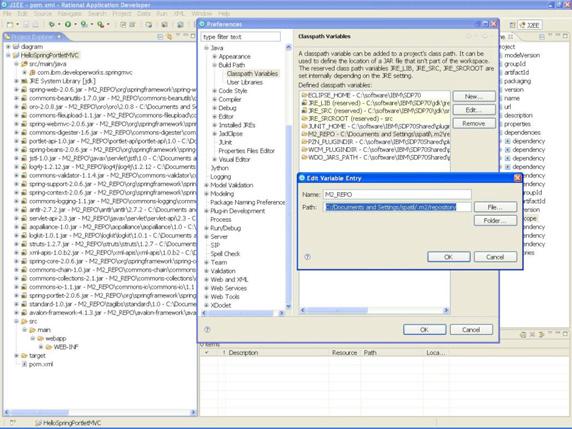Click the Project Explorer horizontal scrollbar
Viewport: 572px width, 429px height.
point(100,412)
